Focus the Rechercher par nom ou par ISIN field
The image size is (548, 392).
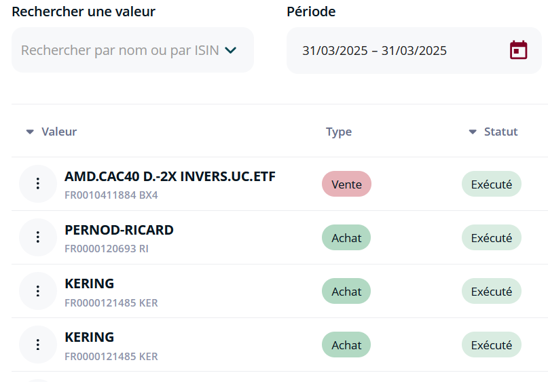pos(133,50)
